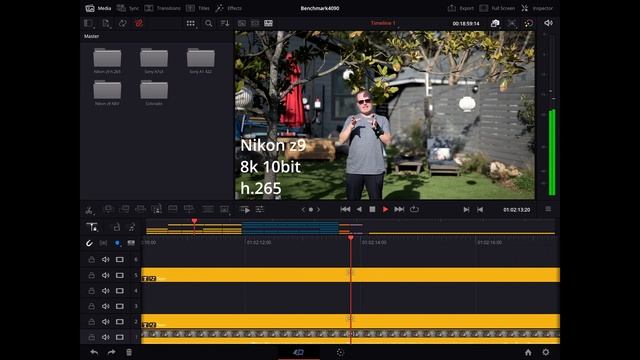This screenshot has height=360, width=640.
Task: Disable video on track 4
Action: [x=120, y=291]
